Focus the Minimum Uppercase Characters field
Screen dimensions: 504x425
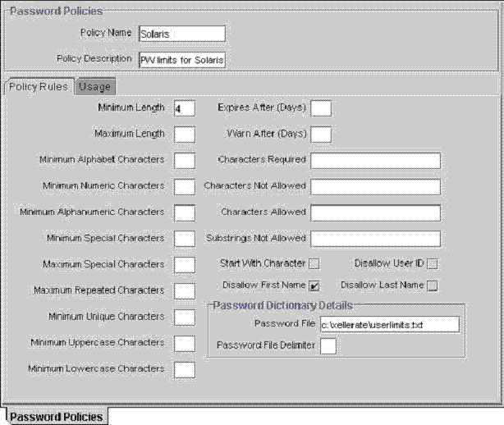(x=185, y=344)
